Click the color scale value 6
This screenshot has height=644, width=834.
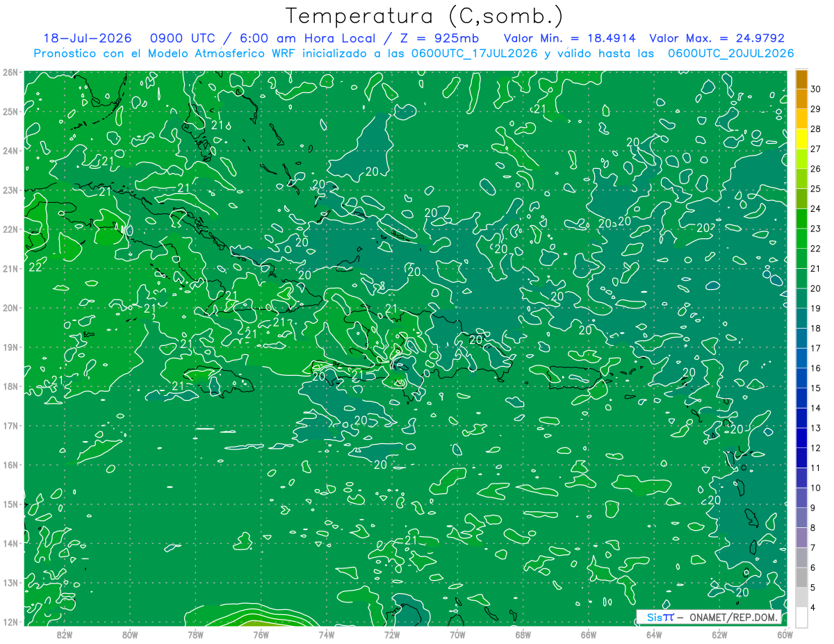[x=814, y=568]
